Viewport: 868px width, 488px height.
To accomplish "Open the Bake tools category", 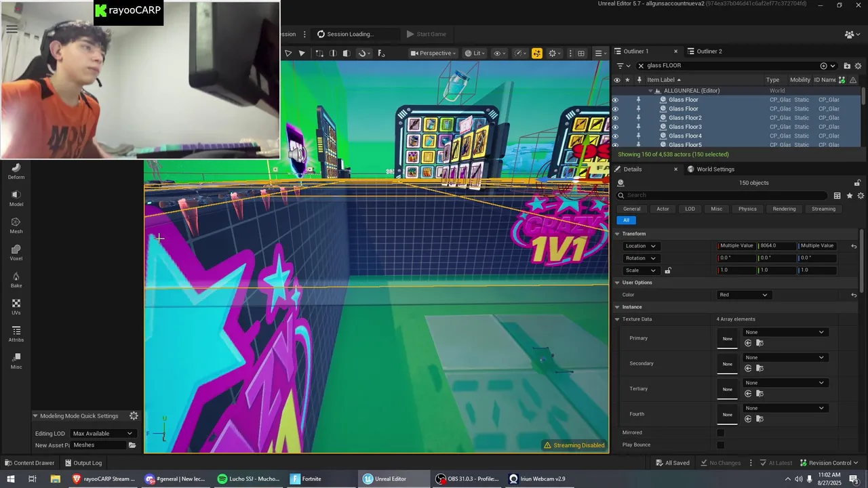I will (x=16, y=279).
